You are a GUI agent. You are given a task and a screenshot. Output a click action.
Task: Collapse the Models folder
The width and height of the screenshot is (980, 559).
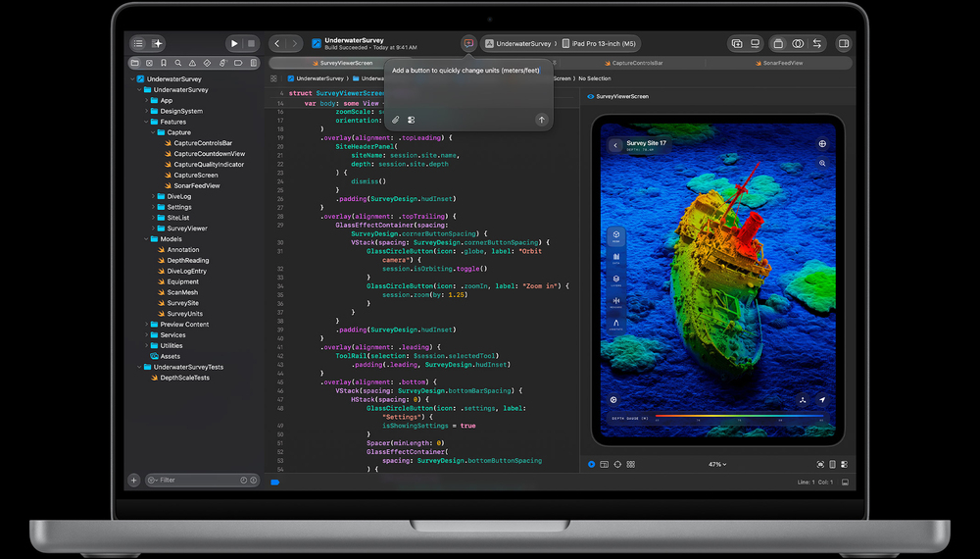pos(146,239)
